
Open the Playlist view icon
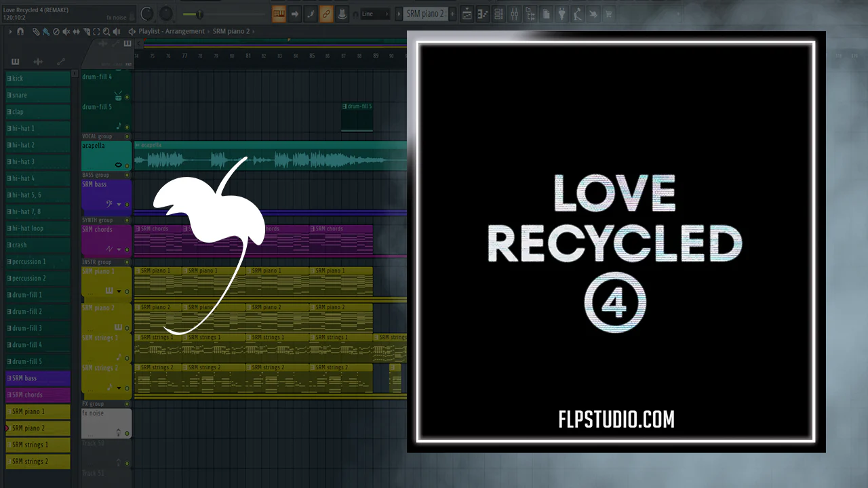pyautogui.click(x=467, y=14)
